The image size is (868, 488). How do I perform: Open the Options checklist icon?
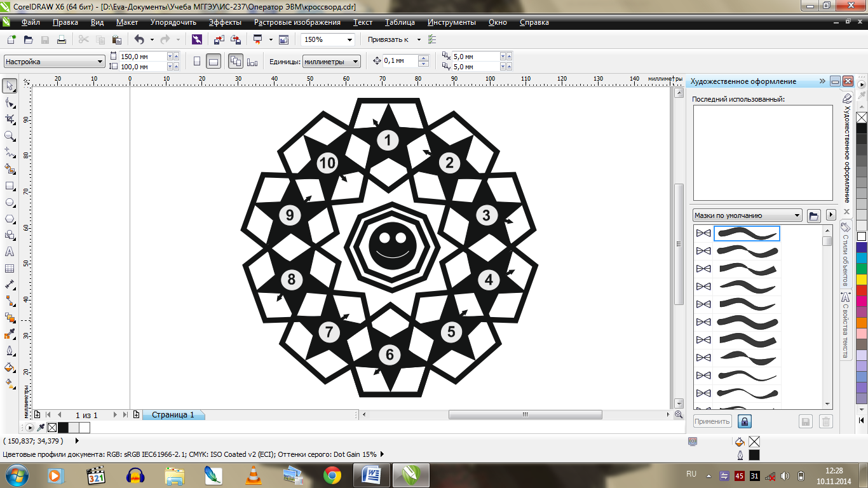pos(433,39)
